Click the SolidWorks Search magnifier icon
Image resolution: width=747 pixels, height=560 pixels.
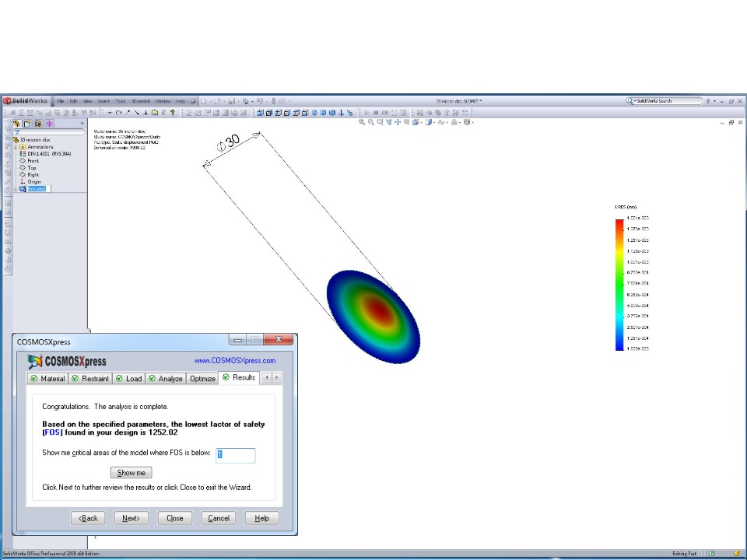630,101
